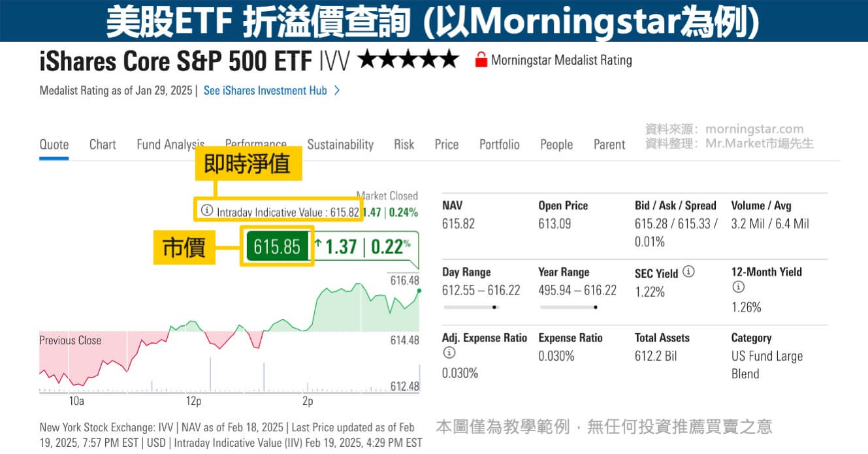Image resolution: width=868 pixels, height=454 pixels.
Task: Click the 12p time label on chart axis
Action: tap(193, 400)
